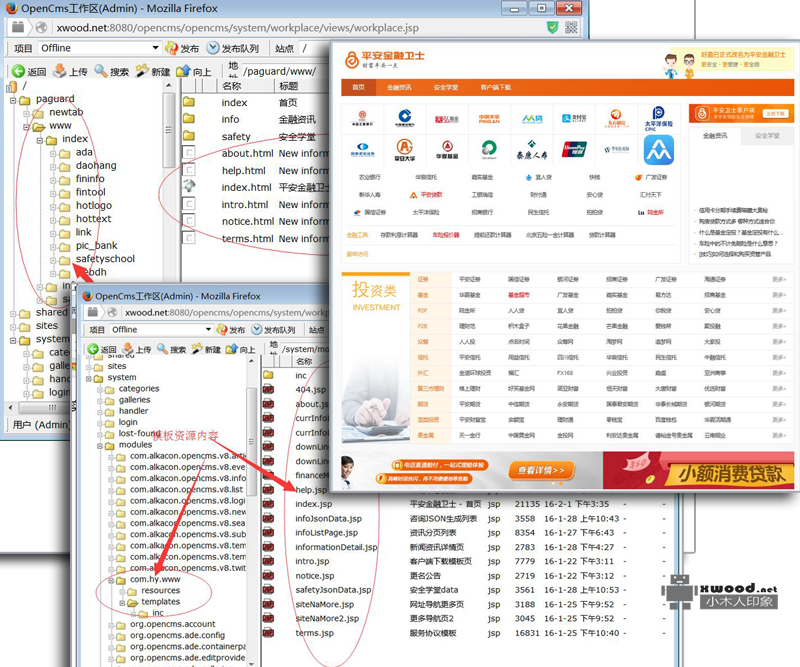Click the 上传 upload icon in upper OpenCms window

(x=60, y=71)
